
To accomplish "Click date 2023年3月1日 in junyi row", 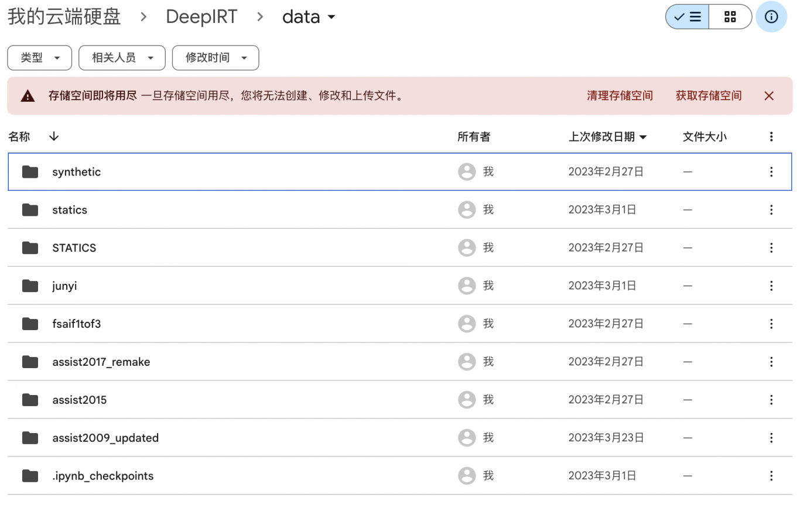I will pyautogui.click(x=602, y=286).
